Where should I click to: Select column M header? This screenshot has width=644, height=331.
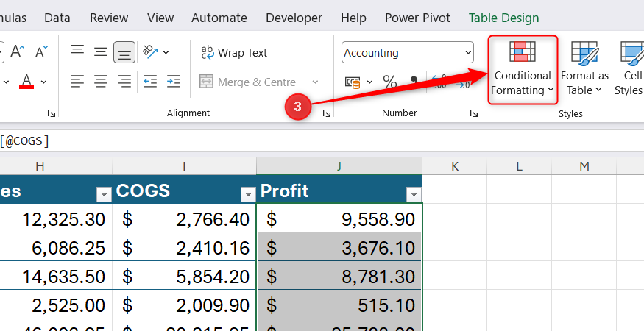point(584,166)
